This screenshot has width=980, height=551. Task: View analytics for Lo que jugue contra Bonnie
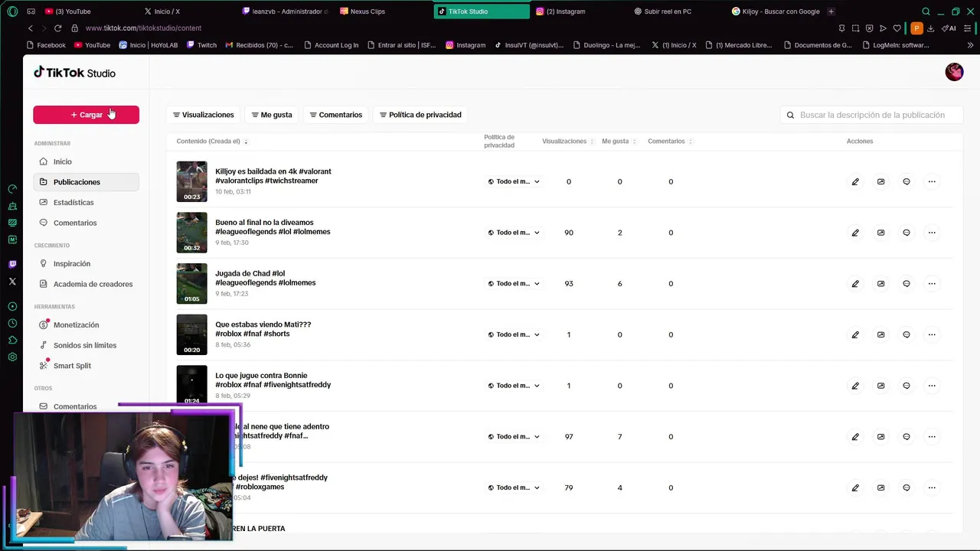[880, 386]
